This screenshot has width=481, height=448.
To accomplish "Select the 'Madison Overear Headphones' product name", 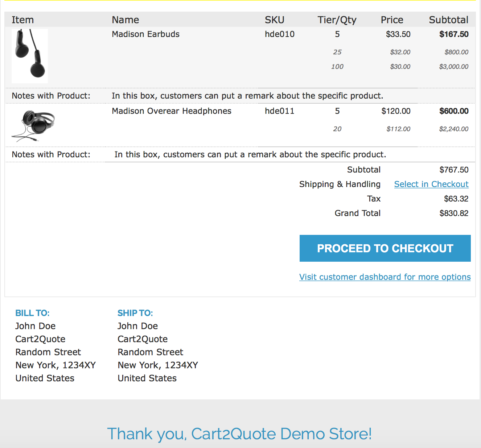I will (172, 111).
